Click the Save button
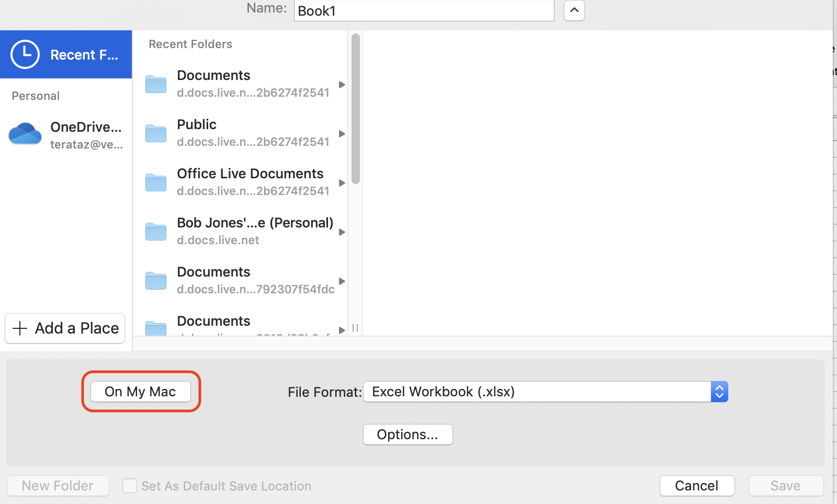This screenshot has height=504, width=837. tap(786, 486)
